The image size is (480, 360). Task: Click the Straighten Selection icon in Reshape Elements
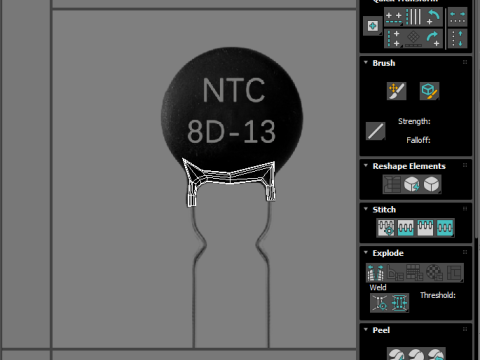(393, 184)
